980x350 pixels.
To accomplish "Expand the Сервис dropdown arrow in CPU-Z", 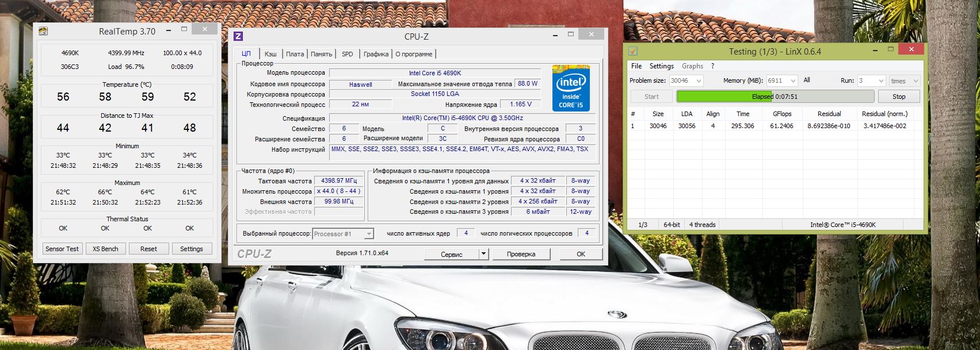I will coord(483,254).
